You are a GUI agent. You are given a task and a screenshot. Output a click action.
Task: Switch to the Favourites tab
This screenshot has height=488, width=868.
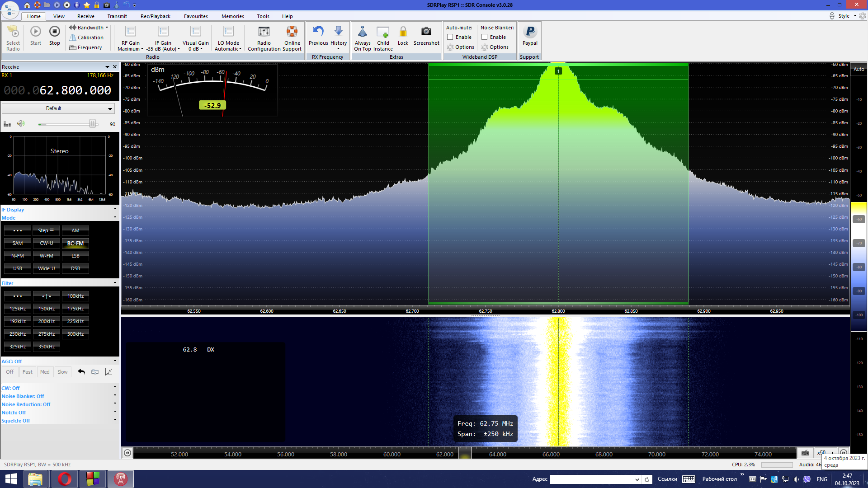(196, 16)
